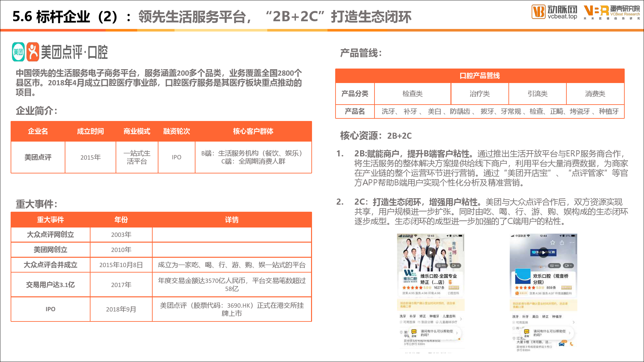Click the 2015年 founding time cell
The width and height of the screenshot is (644, 362).
[x=90, y=157]
